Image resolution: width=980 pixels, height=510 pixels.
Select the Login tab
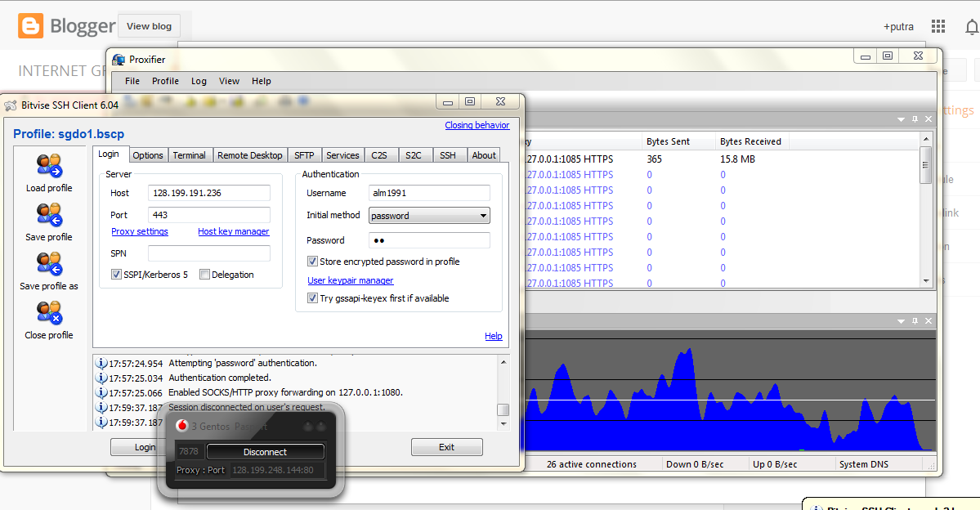coord(109,154)
